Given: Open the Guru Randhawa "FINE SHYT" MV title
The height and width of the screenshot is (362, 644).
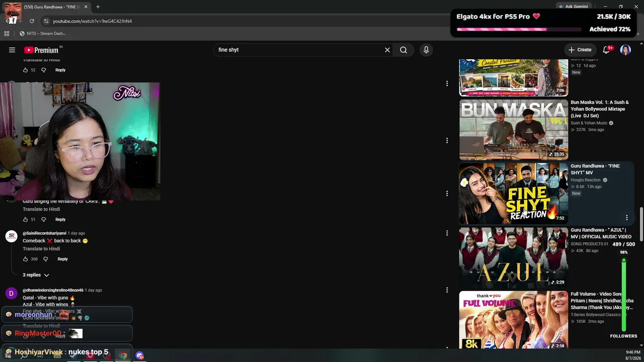Looking at the screenshot, I should 595,169.
